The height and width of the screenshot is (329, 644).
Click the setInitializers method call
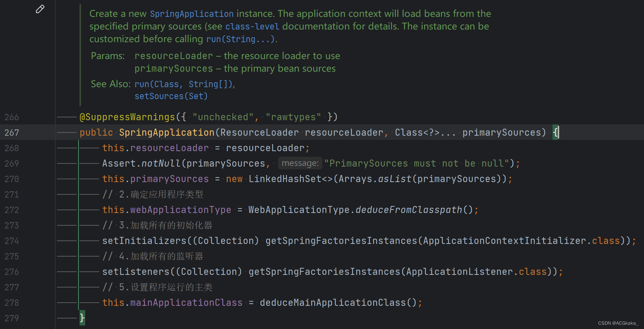pyautogui.click(x=144, y=241)
